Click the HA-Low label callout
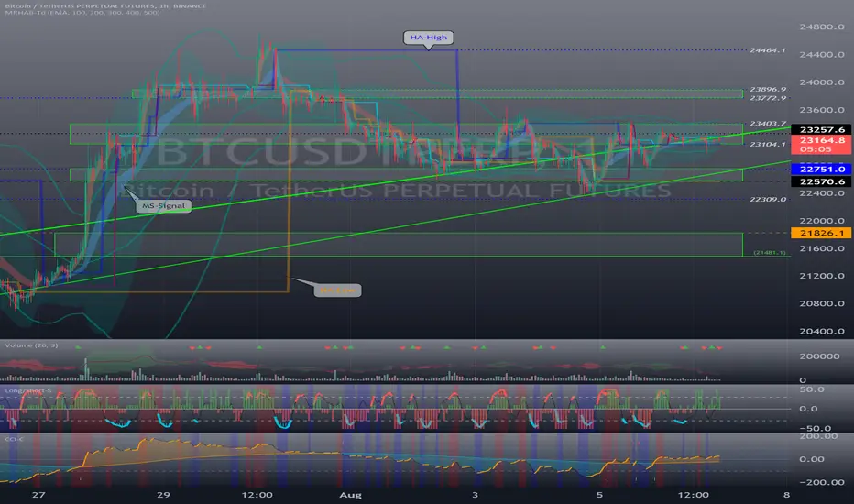The image size is (854, 504). (338, 290)
